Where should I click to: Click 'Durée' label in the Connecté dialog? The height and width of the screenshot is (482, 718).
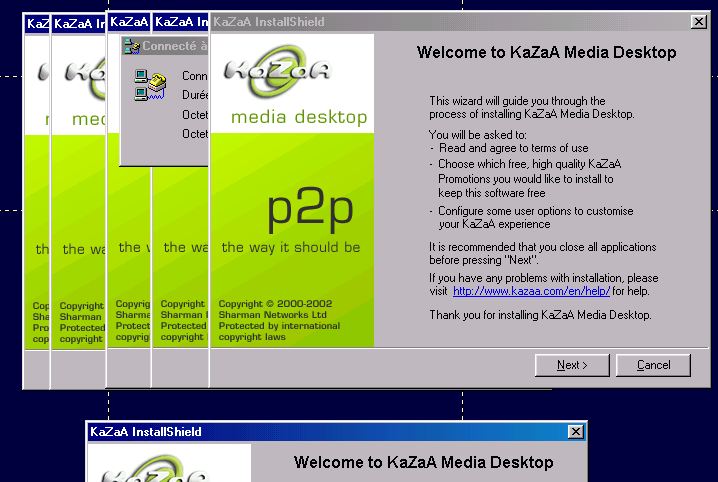[195, 95]
